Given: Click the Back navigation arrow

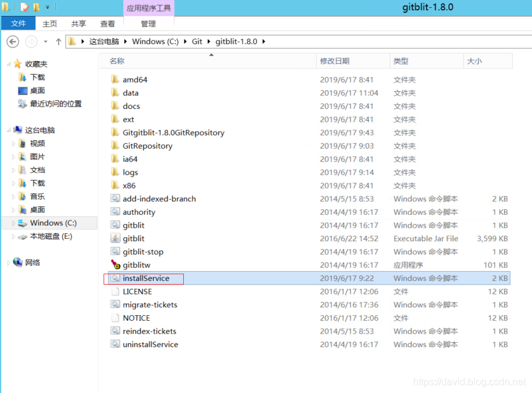Looking at the screenshot, I should pyautogui.click(x=13, y=42).
